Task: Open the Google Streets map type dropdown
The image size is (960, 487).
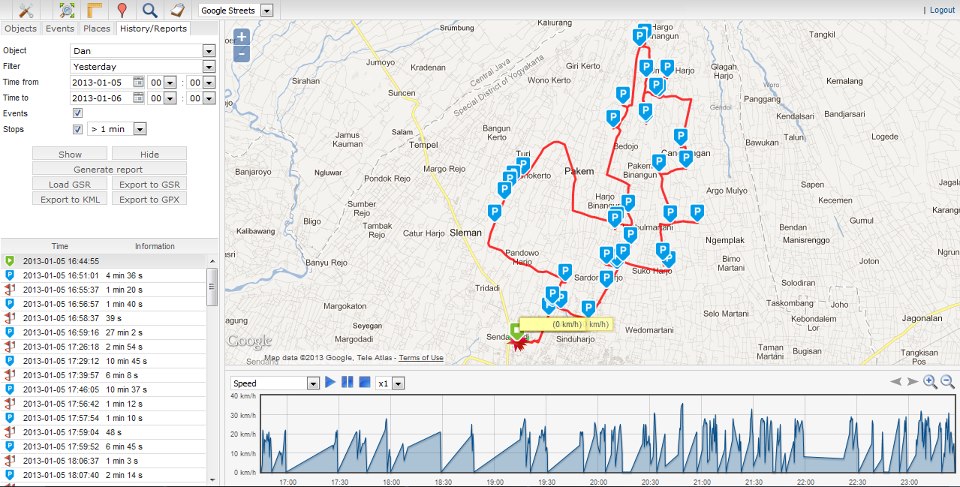Action: pos(266,10)
